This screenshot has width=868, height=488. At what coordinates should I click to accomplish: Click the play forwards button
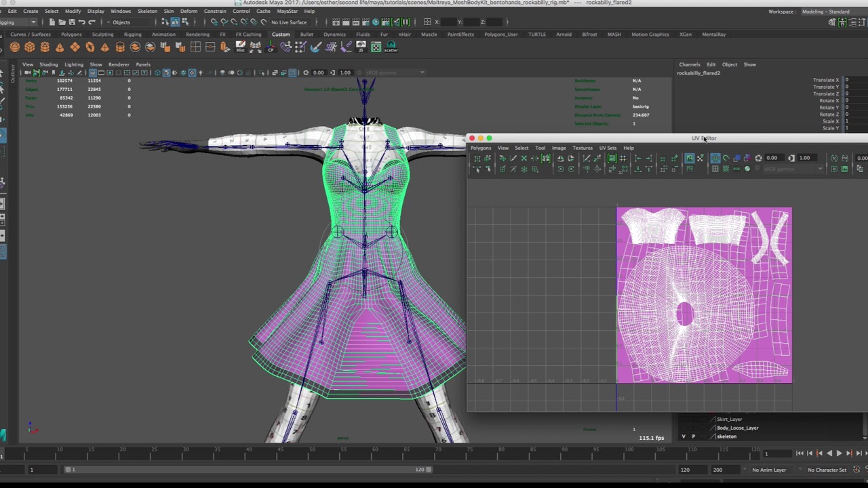point(838,453)
